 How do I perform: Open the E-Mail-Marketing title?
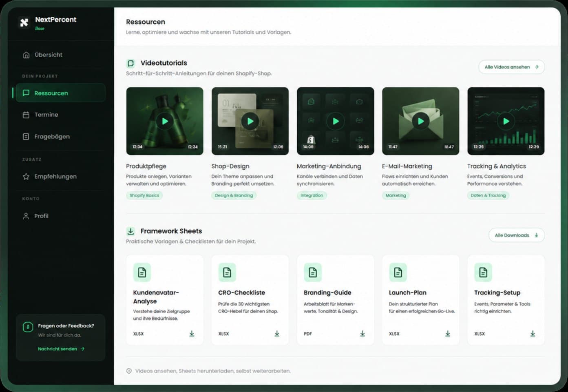point(407,166)
